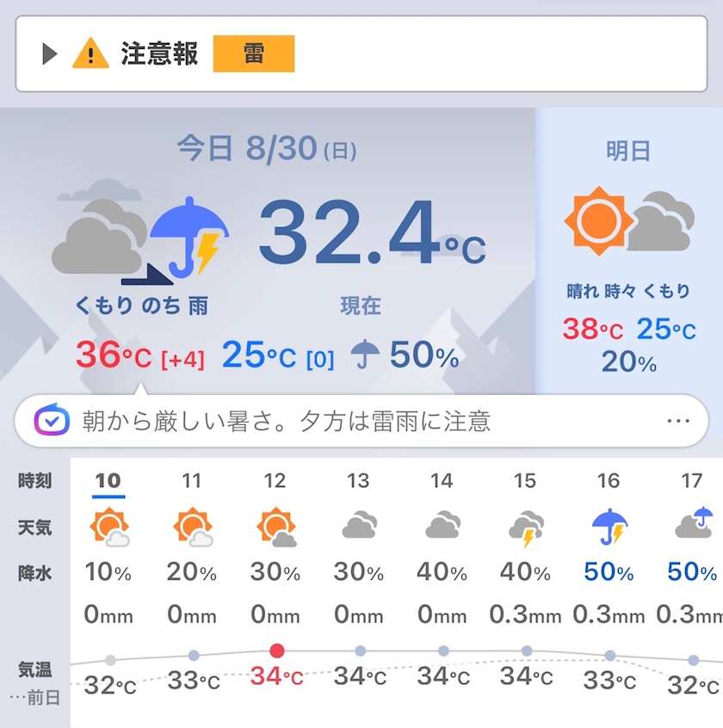Click the 50% rain probability umbrella icon

coord(365,355)
